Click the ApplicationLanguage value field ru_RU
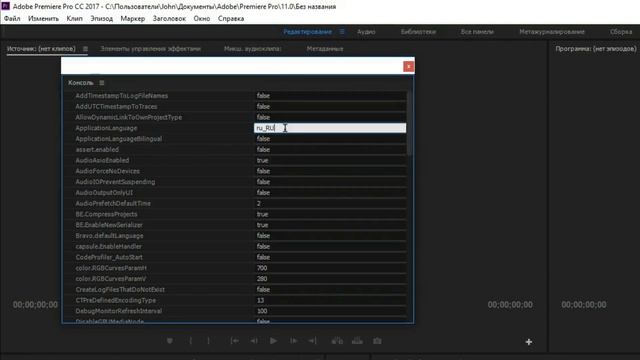640x360 pixels. tap(330, 128)
